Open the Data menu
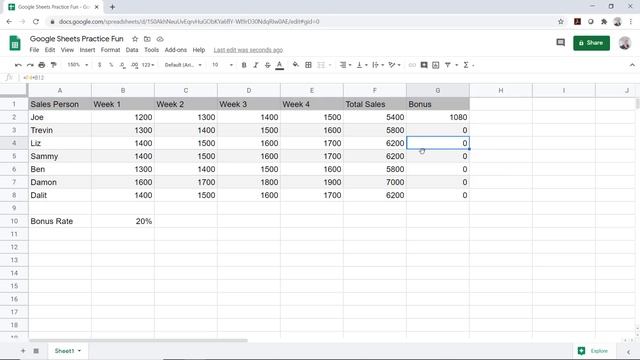This screenshot has width=640, height=360. (132, 50)
